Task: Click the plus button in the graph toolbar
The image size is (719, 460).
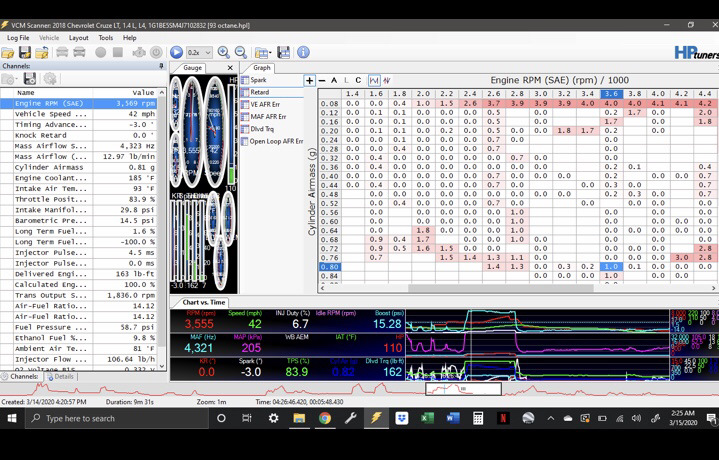Action: [310, 81]
